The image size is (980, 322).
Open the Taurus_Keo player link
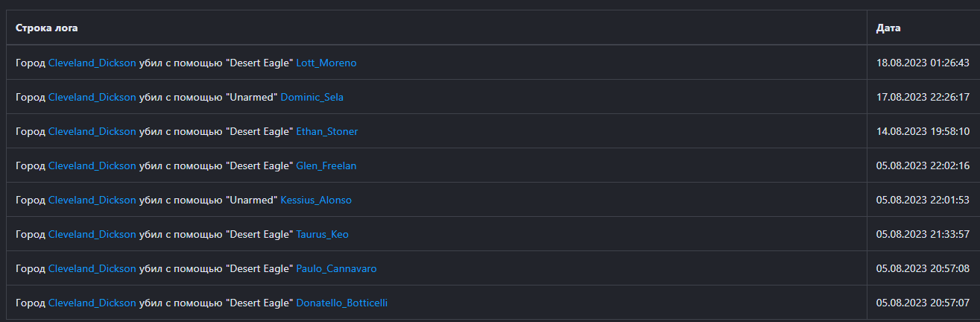[322, 235]
